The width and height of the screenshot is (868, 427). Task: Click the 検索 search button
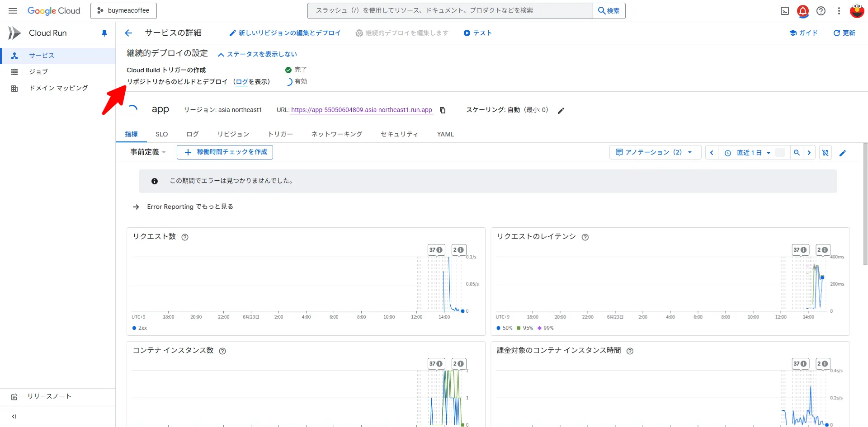[609, 11]
